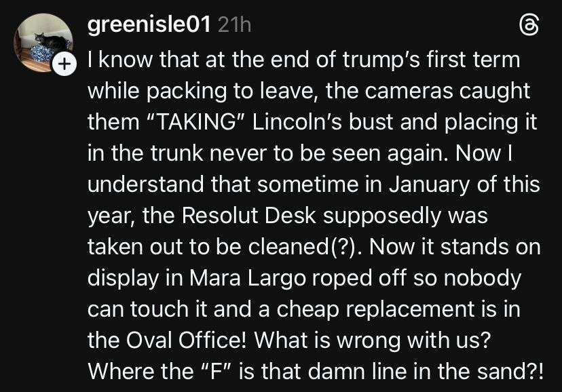Click the phrase "What is wrong with us?"
Screen dimensions: 562x392
pyautogui.click(x=372, y=340)
